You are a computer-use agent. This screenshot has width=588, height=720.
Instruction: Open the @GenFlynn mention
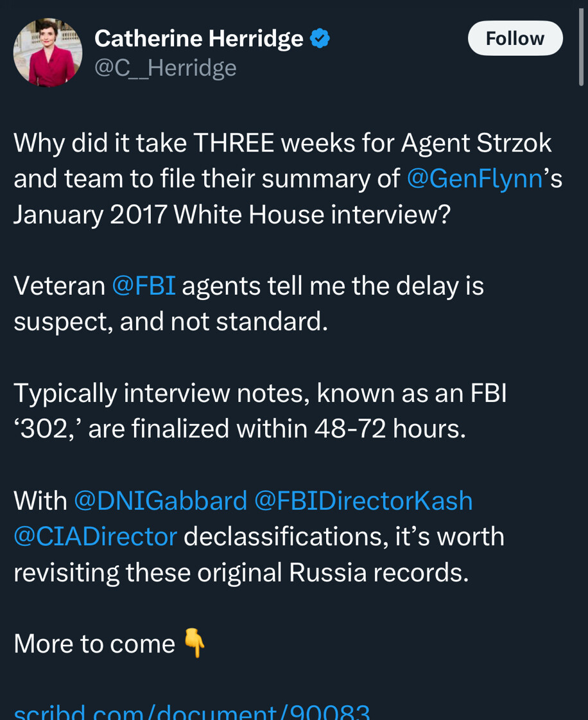[475, 179]
